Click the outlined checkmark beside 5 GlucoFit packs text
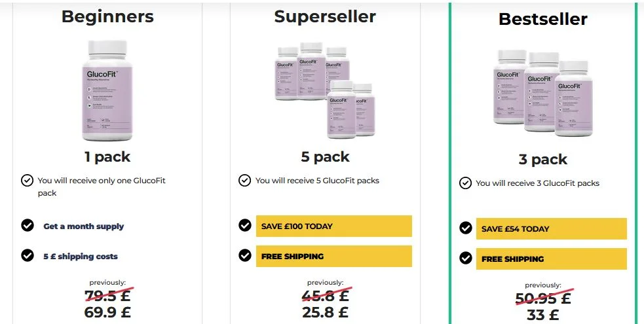 [x=245, y=181]
